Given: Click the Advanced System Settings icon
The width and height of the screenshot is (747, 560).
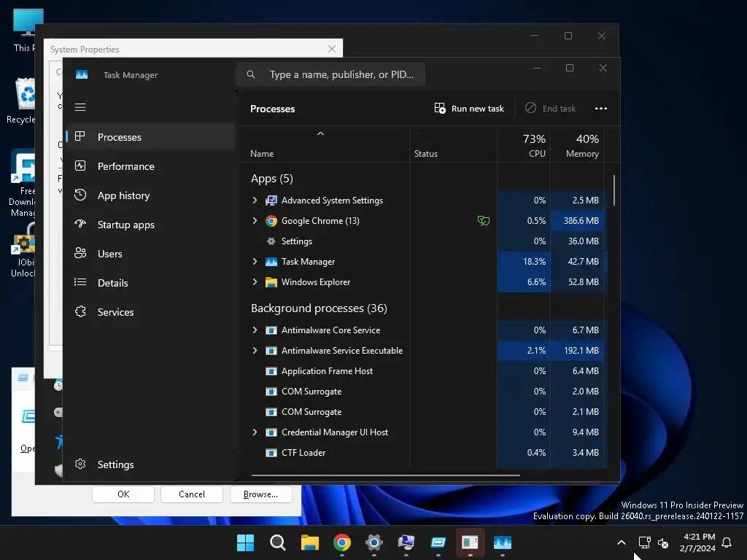Looking at the screenshot, I should click(271, 201).
